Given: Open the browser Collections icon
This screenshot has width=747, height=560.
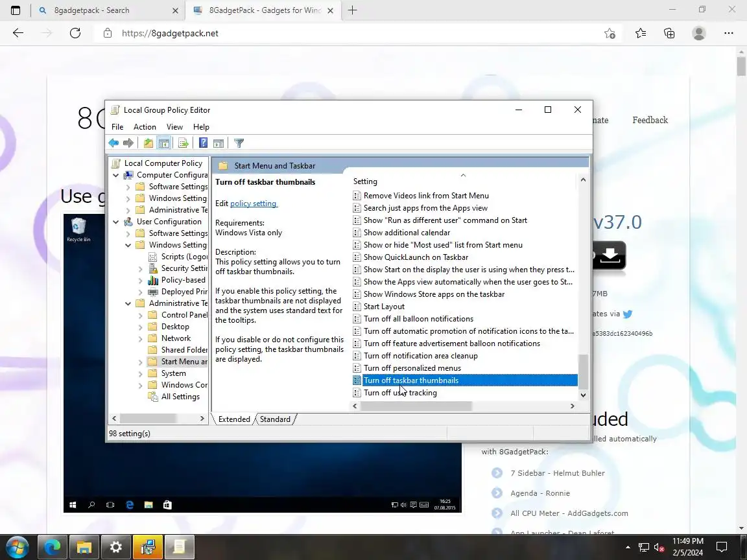Looking at the screenshot, I should 669,33.
